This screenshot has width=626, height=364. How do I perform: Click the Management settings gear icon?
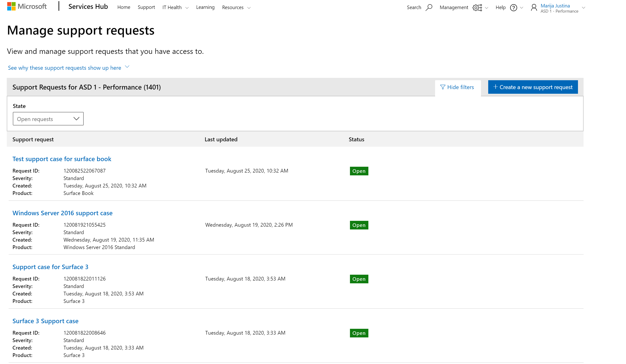[x=477, y=7]
